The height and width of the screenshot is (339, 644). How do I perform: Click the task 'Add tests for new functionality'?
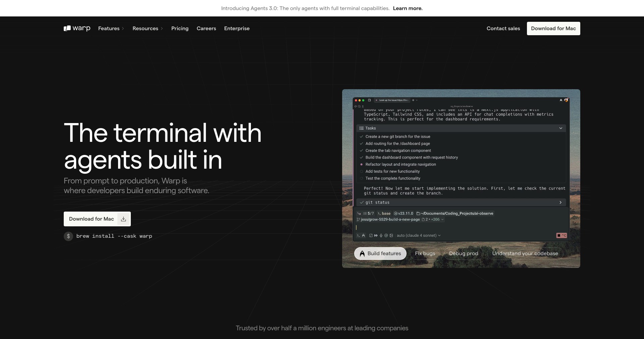392,171
